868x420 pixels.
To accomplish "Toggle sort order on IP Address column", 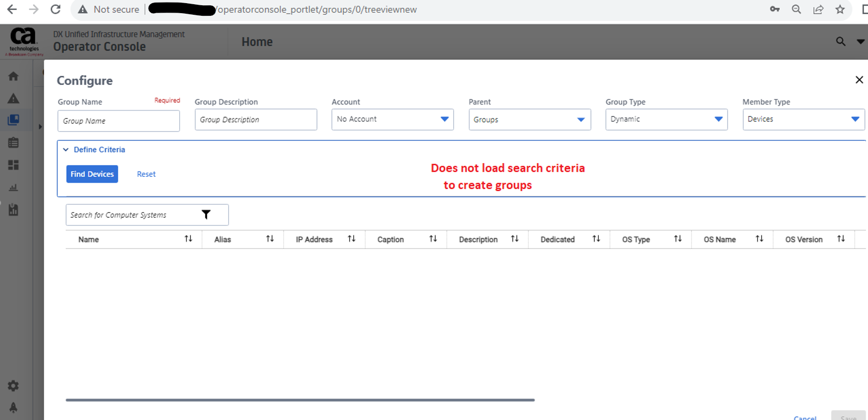I will pyautogui.click(x=351, y=239).
